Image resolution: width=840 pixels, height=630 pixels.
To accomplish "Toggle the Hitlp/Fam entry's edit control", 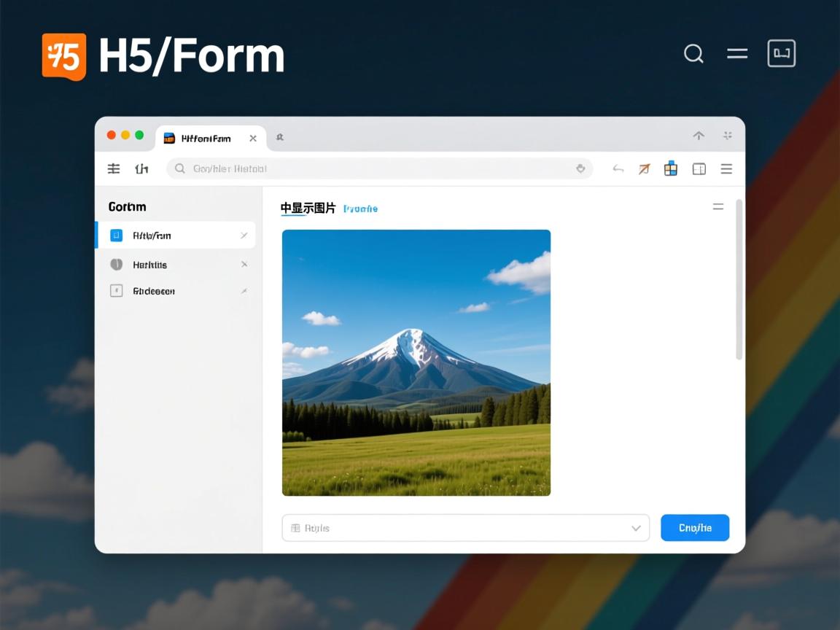I will click(x=245, y=235).
